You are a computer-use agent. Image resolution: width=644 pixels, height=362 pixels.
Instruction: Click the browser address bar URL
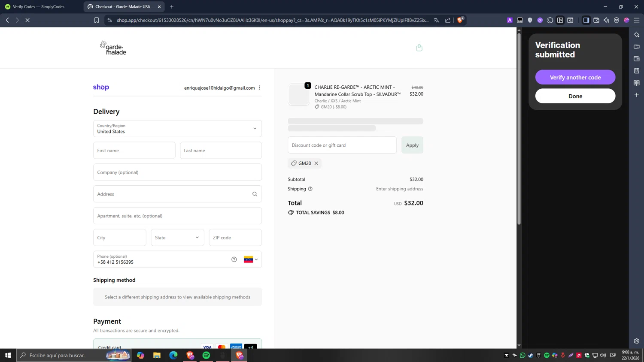(x=273, y=20)
